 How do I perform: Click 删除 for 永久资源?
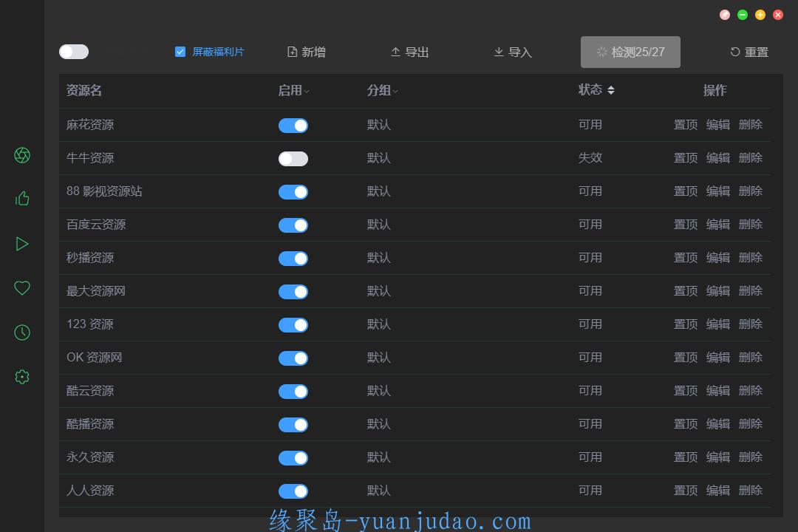[x=751, y=457]
